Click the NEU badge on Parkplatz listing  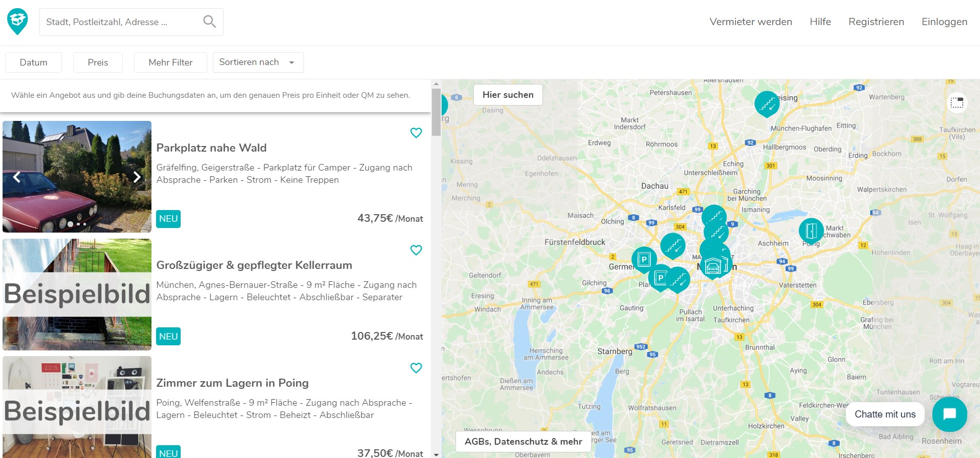pyautogui.click(x=168, y=219)
